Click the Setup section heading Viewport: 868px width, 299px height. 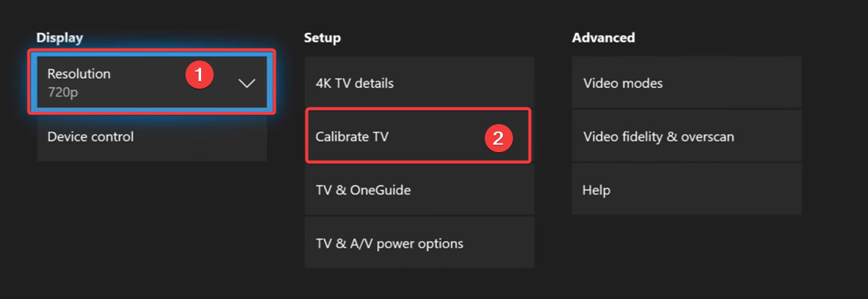click(x=322, y=38)
